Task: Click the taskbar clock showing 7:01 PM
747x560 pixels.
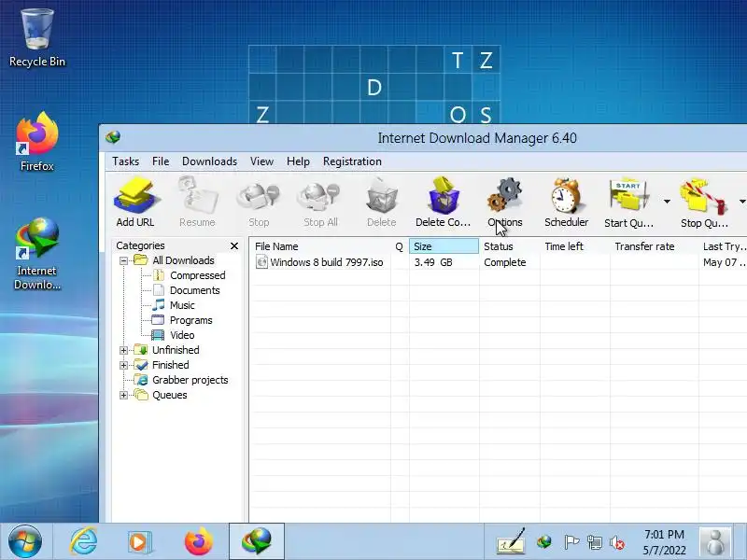Action: pos(664,542)
